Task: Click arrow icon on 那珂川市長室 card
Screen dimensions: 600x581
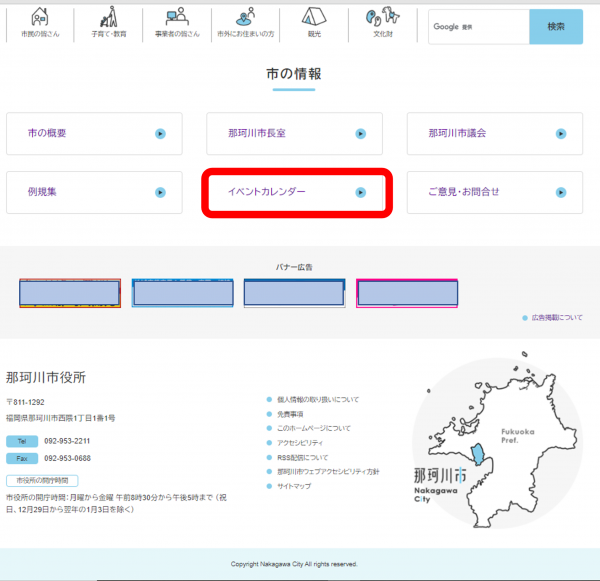Action: (360, 134)
